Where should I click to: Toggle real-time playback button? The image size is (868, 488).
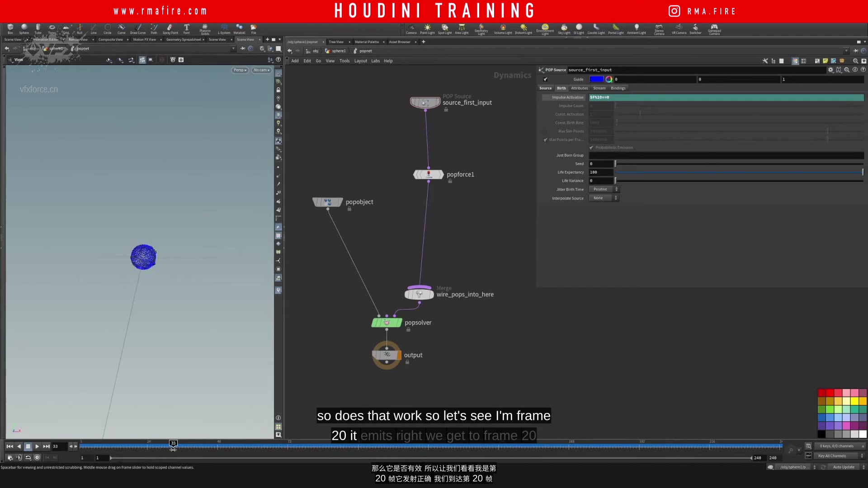[x=37, y=458]
